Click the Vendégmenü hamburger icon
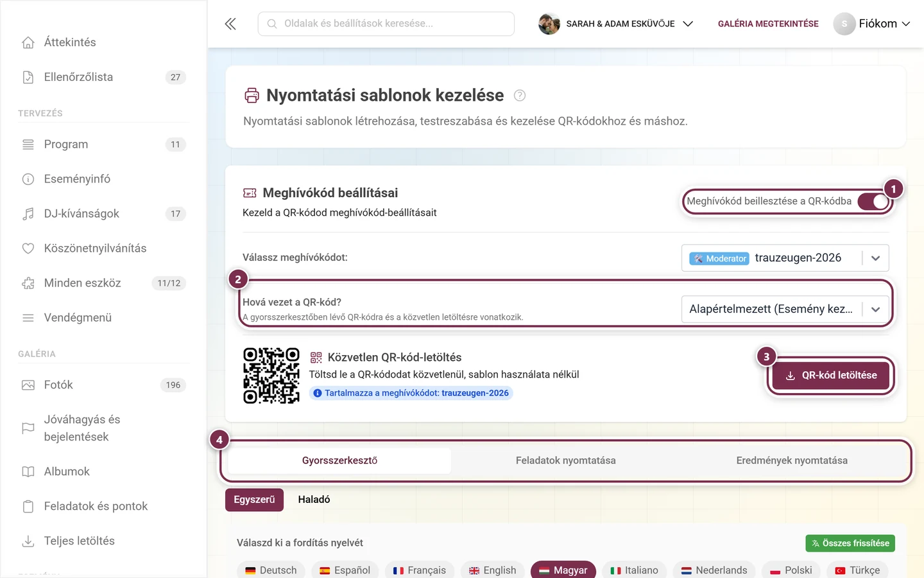 [x=28, y=318]
